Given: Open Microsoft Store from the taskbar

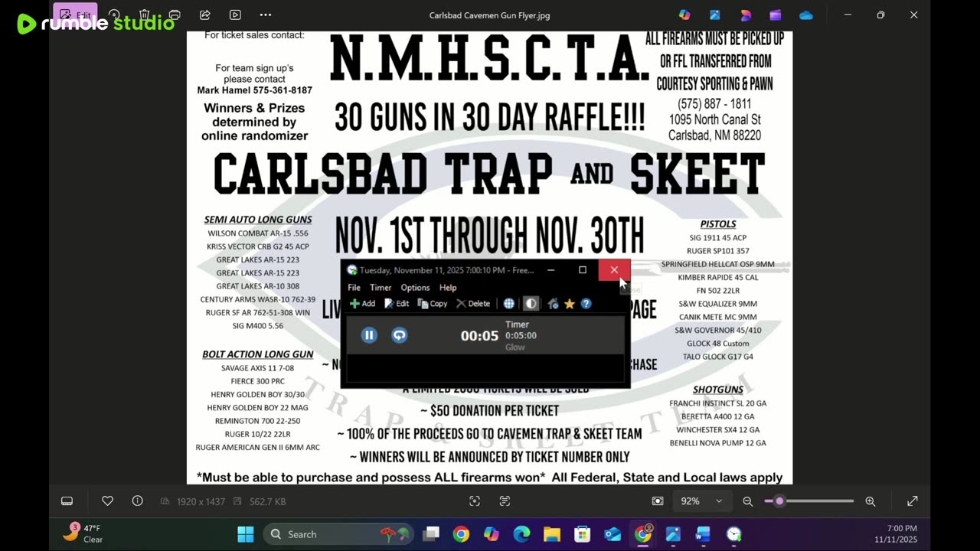Looking at the screenshot, I should tap(583, 534).
